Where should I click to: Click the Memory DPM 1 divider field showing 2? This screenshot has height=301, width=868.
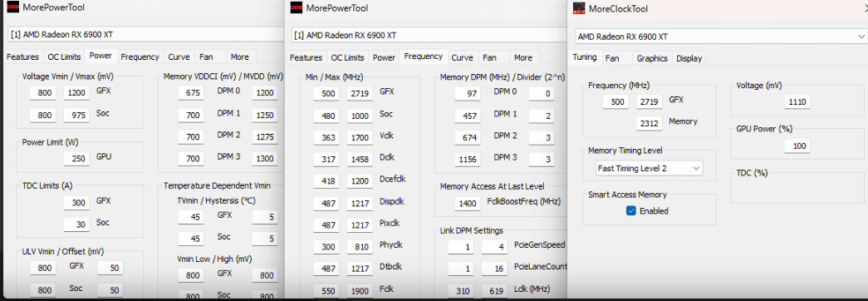(542, 116)
